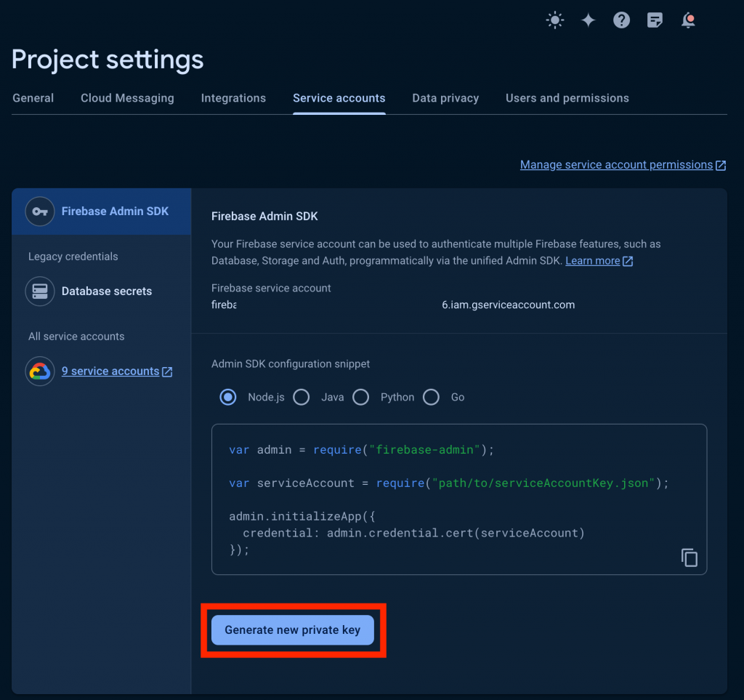744x700 pixels.
Task: Open the 9 service accounts link
Action: (x=110, y=371)
